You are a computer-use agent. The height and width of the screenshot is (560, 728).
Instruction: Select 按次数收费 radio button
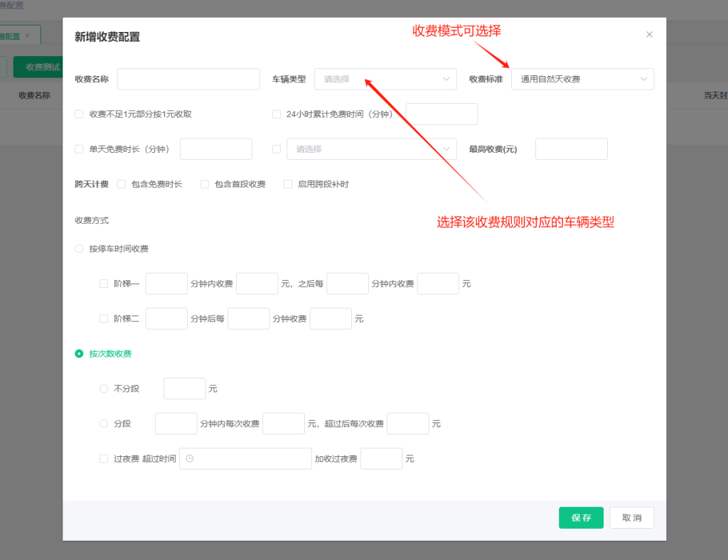(79, 354)
